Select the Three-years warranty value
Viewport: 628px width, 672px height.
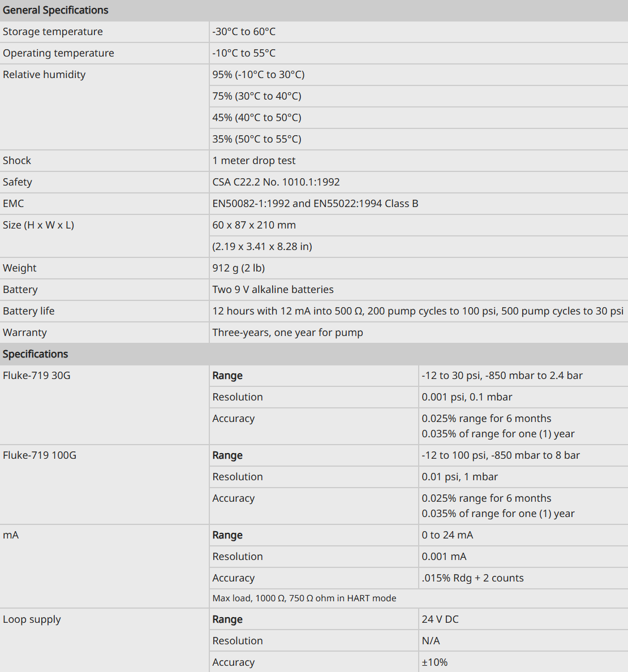click(x=287, y=332)
